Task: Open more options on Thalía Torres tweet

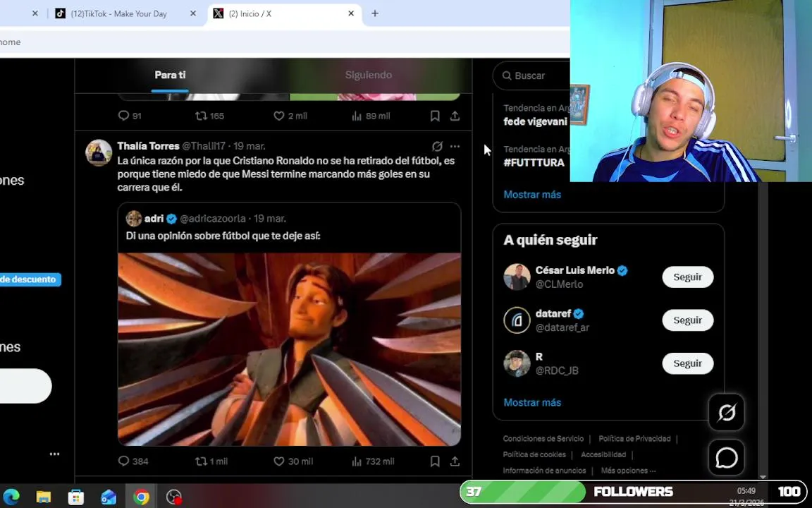Action: 455,146
